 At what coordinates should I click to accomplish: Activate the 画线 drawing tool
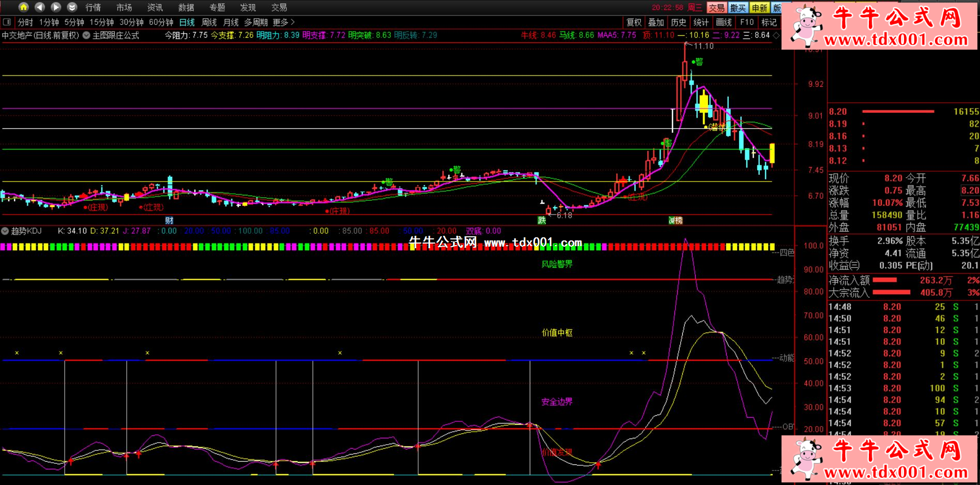click(724, 22)
